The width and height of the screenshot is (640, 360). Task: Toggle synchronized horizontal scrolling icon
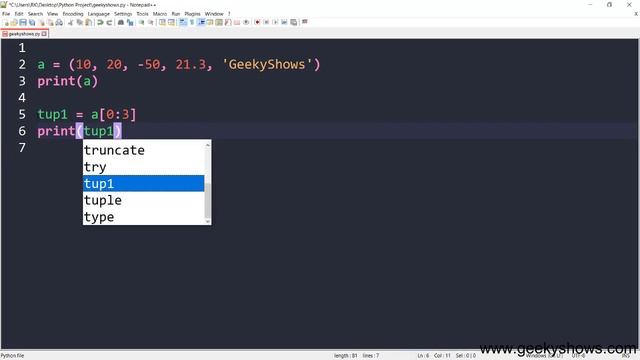[171, 22]
